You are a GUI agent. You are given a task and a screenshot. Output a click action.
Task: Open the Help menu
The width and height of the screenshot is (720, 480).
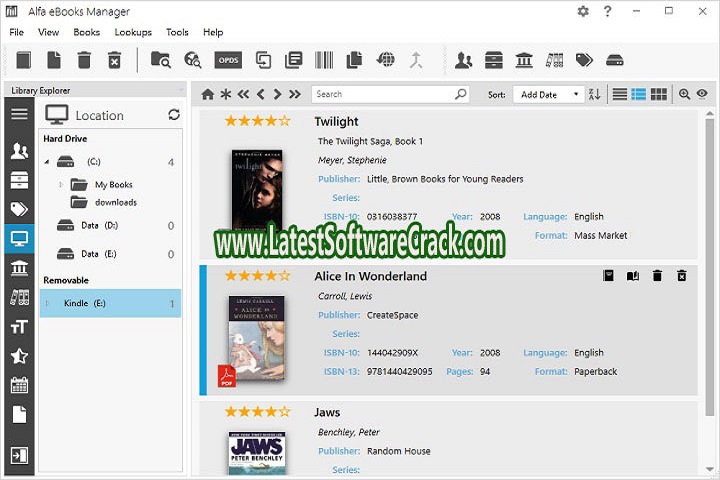213,32
